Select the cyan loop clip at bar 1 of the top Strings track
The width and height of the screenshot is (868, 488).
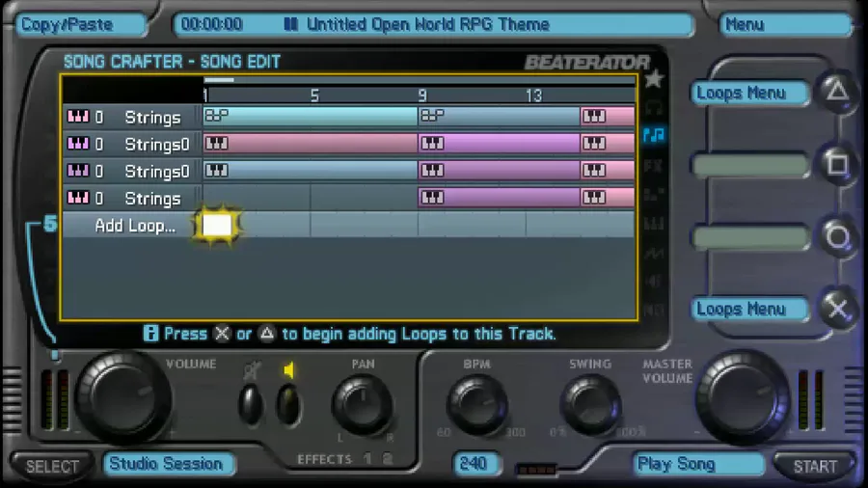[310, 116]
